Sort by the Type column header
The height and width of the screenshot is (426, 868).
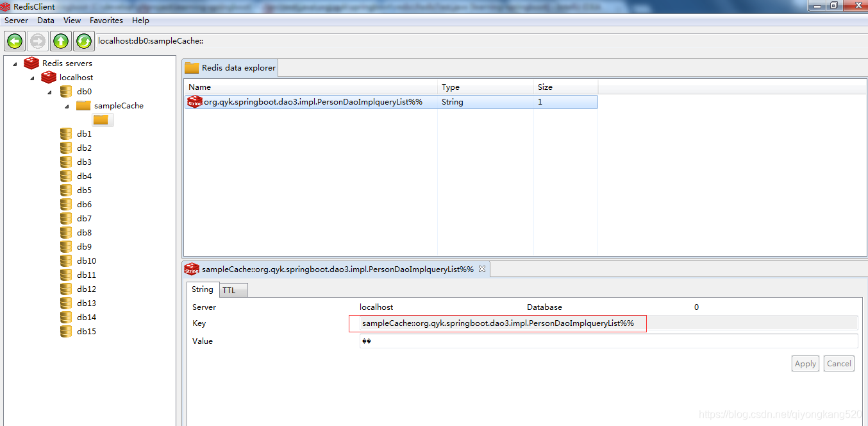(x=485, y=87)
